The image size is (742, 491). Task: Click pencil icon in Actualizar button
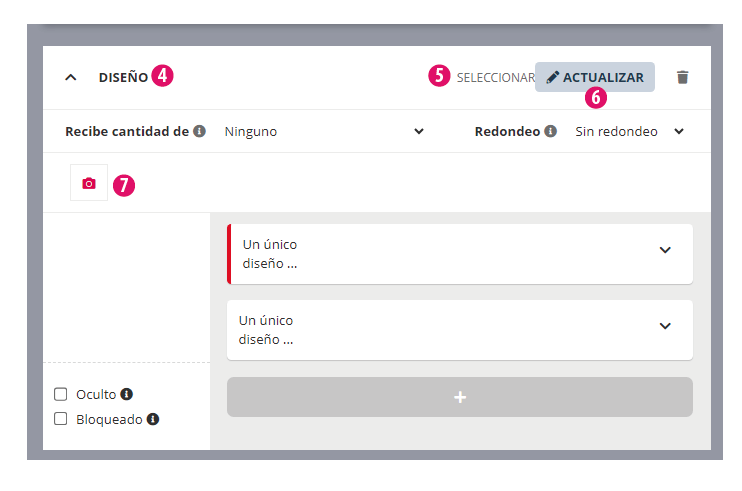(x=552, y=77)
